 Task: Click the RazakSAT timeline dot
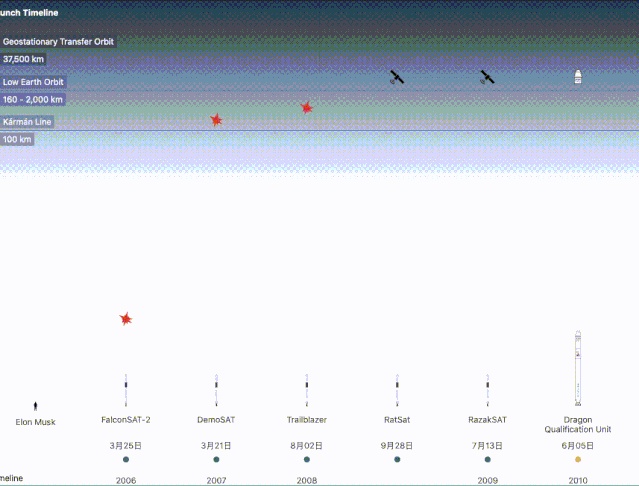488,460
